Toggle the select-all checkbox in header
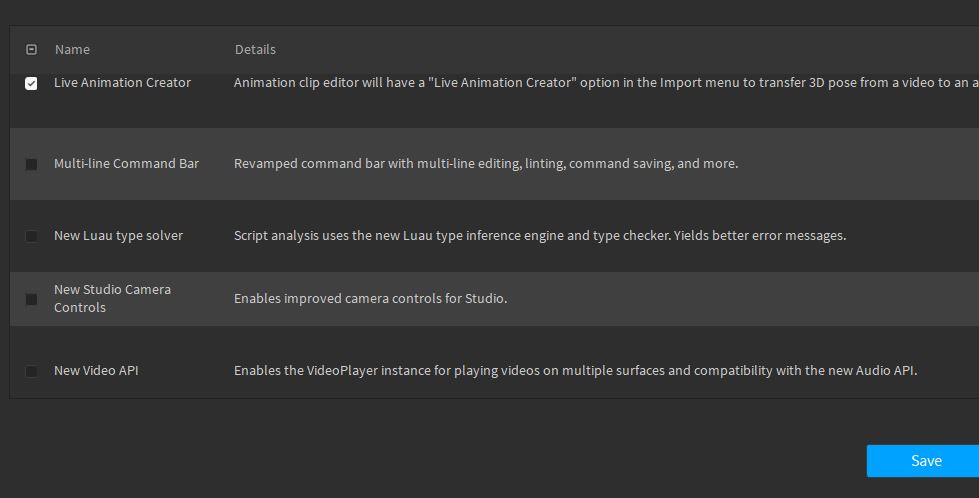The image size is (979, 498). click(31, 49)
